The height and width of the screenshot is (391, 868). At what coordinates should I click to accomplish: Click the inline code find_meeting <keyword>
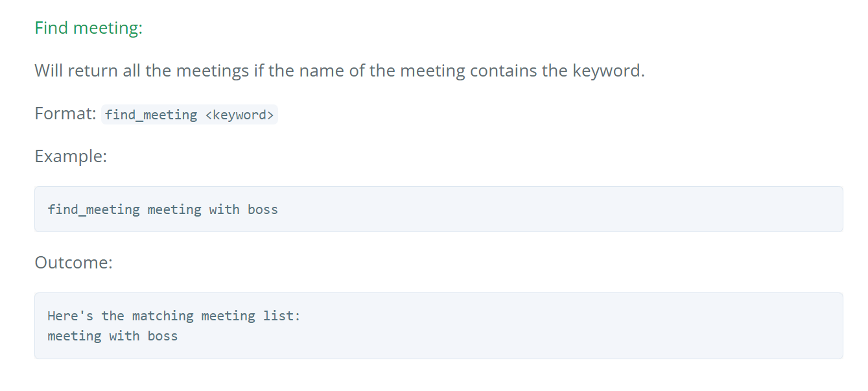[x=189, y=115]
